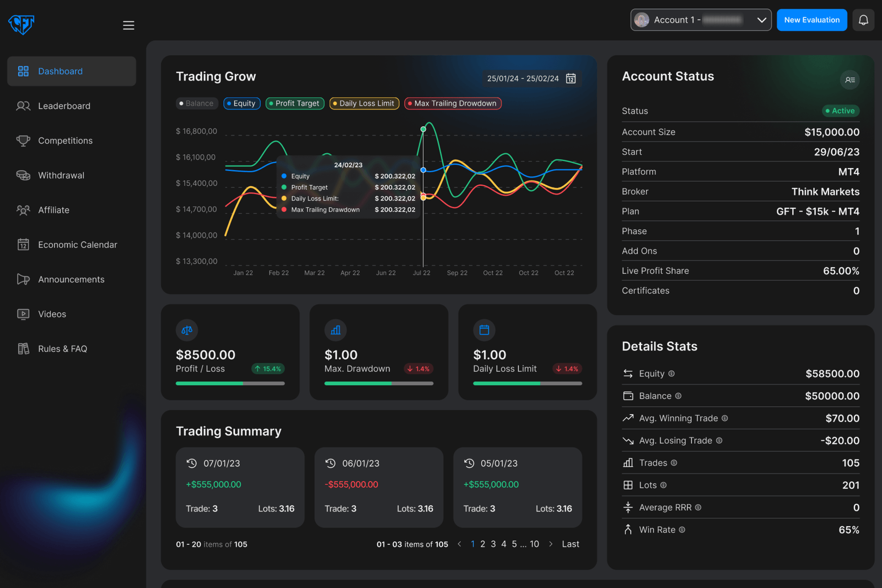The image size is (882, 588).
Task: Select page 3 in trading summary pagination
Action: (493, 544)
